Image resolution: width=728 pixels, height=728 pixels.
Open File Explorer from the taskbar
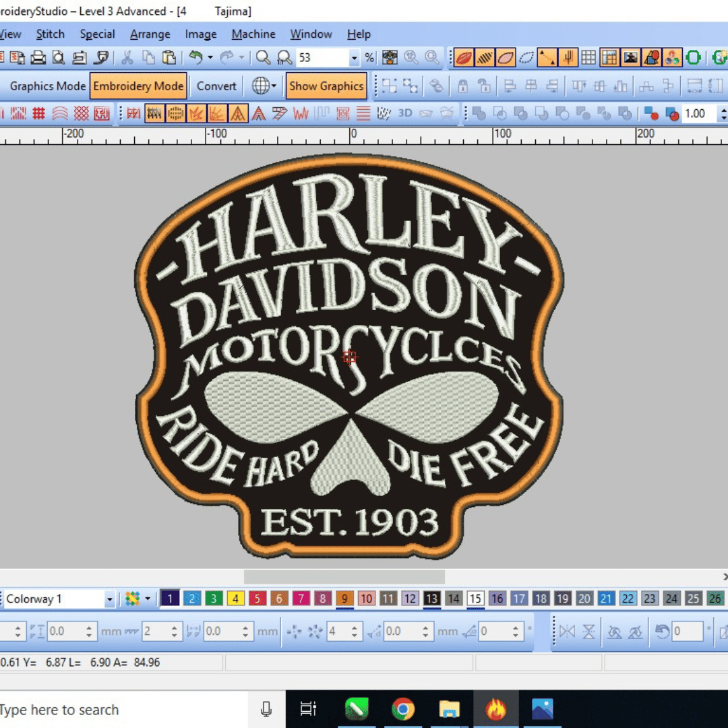[x=449, y=709]
